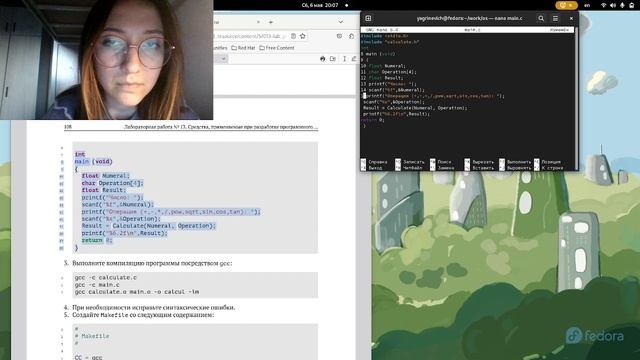Click nano Поиск shortcut in terminal

(440, 162)
